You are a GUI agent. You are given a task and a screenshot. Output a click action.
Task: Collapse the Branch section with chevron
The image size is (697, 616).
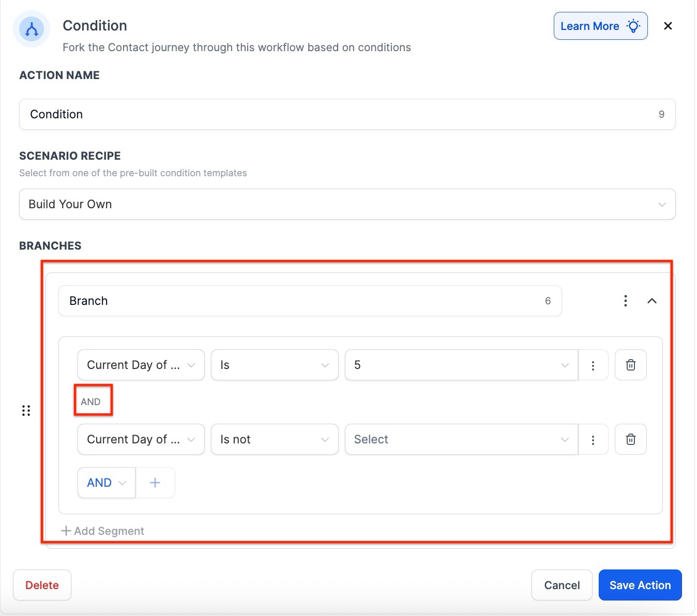click(651, 301)
